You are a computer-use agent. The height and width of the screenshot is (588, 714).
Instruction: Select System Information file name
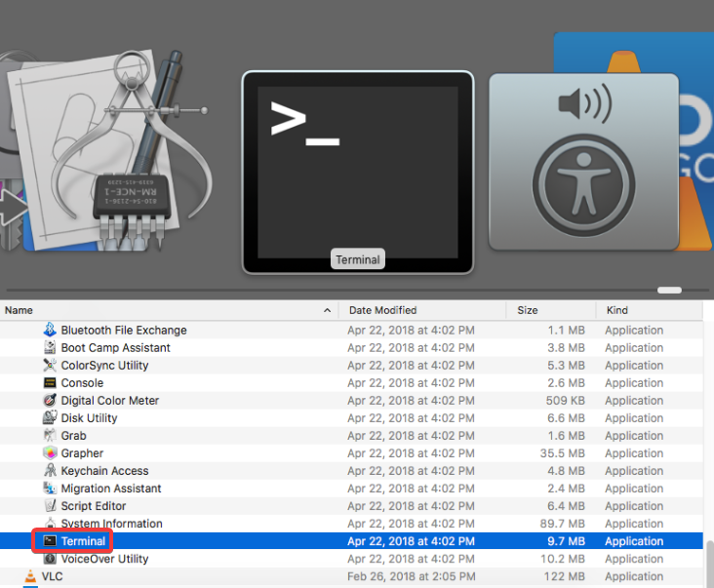pyautogui.click(x=111, y=524)
